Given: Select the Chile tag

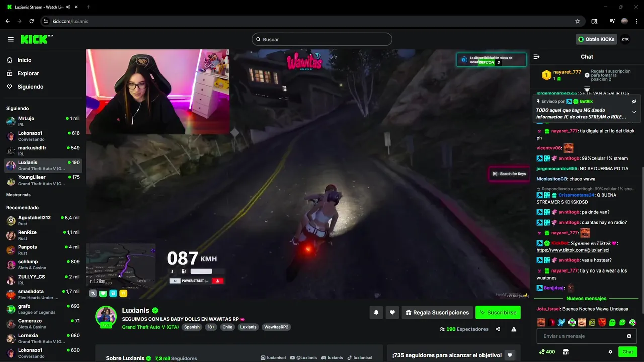Looking at the screenshot, I should pyautogui.click(x=227, y=327).
